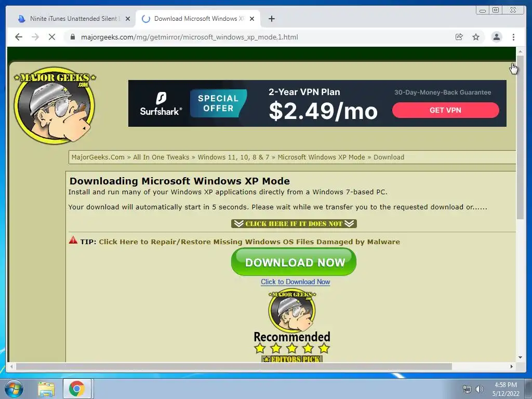Click the volume speaker tray icon
Viewport: 532px width, 399px height.
[479, 389]
